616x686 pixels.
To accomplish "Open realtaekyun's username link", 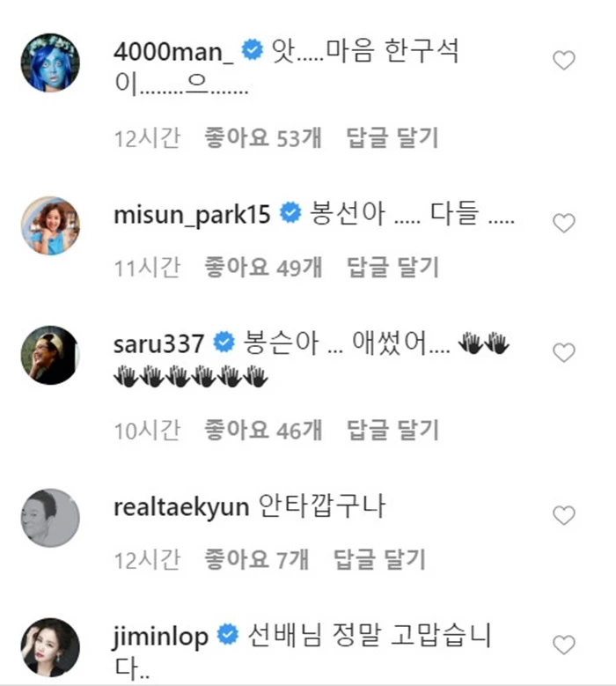I will tap(182, 506).
